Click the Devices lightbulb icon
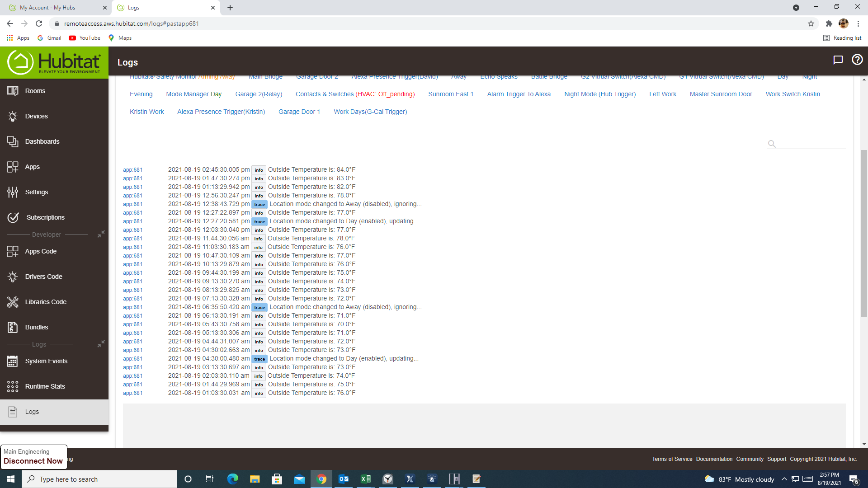 coord(13,116)
